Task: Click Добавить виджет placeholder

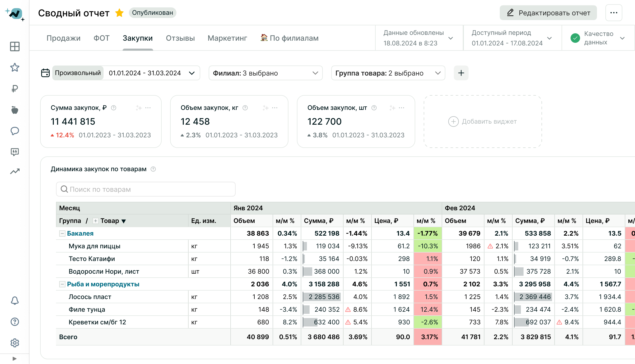Action: [483, 122]
